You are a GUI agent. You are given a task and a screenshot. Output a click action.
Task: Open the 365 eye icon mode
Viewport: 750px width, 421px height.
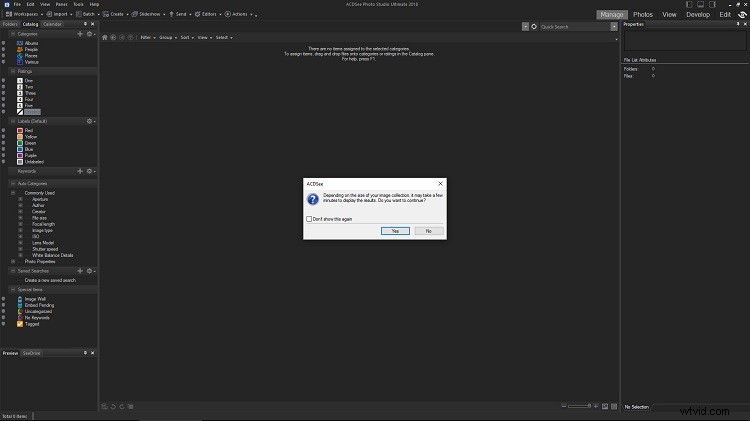[x=742, y=15]
